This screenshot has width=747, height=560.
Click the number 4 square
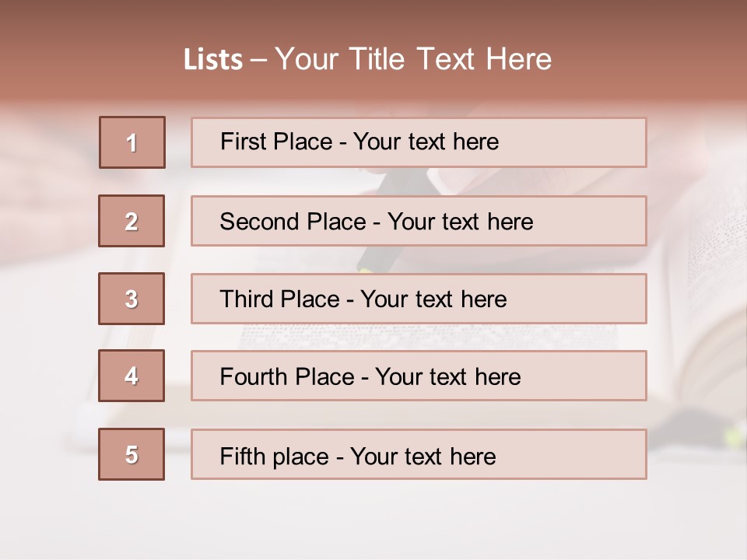pyautogui.click(x=132, y=376)
